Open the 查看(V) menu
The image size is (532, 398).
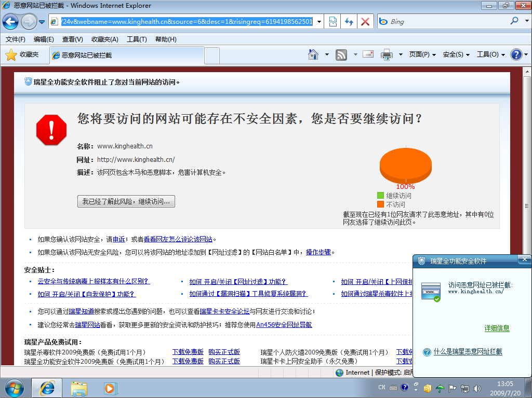click(x=72, y=39)
